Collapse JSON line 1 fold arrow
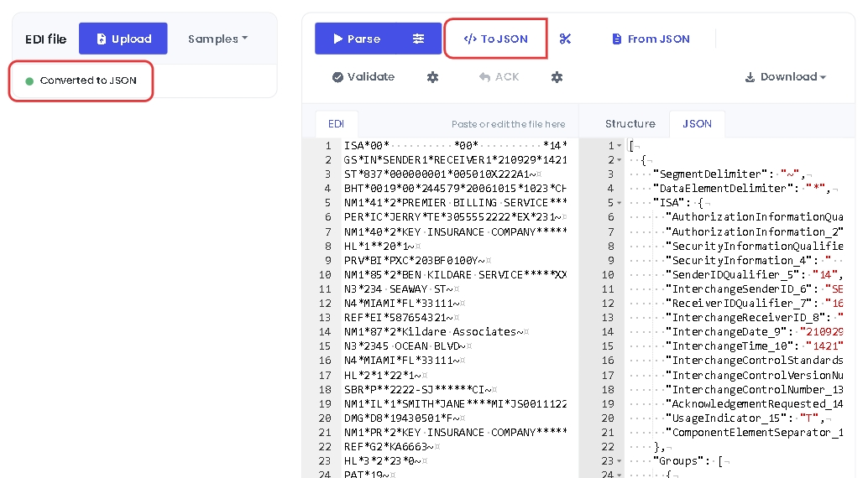The image size is (868, 478). click(x=620, y=146)
